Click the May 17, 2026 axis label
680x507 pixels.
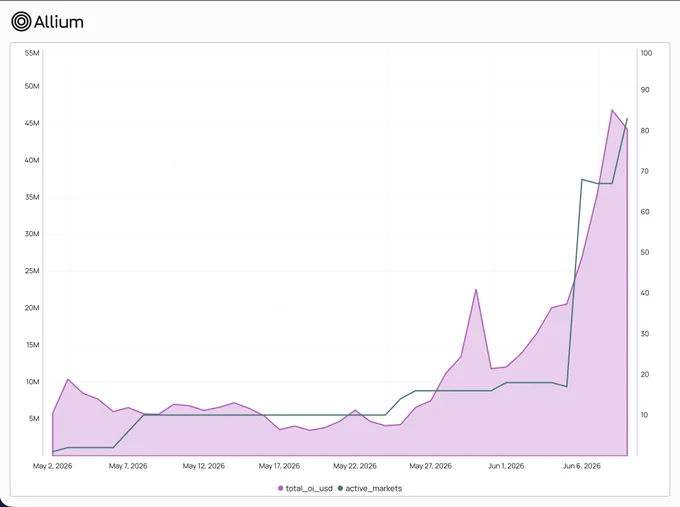(279, 466)
